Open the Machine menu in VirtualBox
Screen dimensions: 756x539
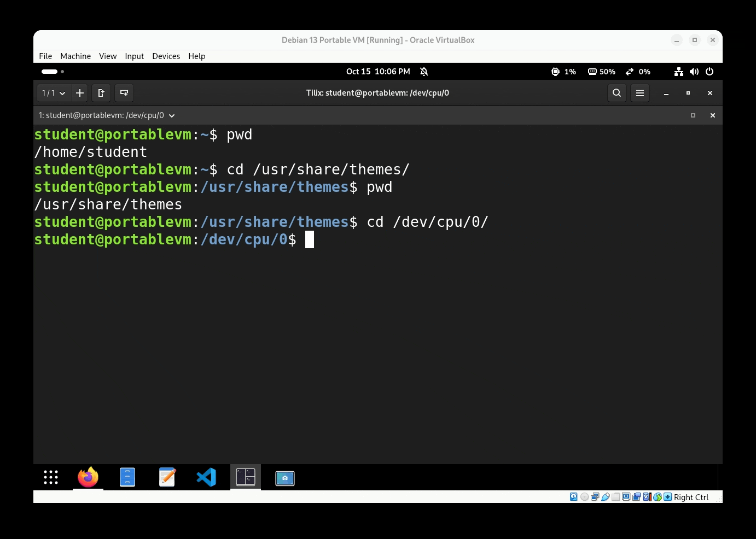click(x=75, y=56)
